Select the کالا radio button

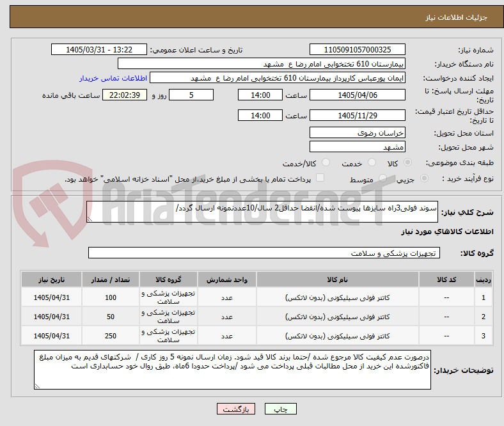click(407, 162)
